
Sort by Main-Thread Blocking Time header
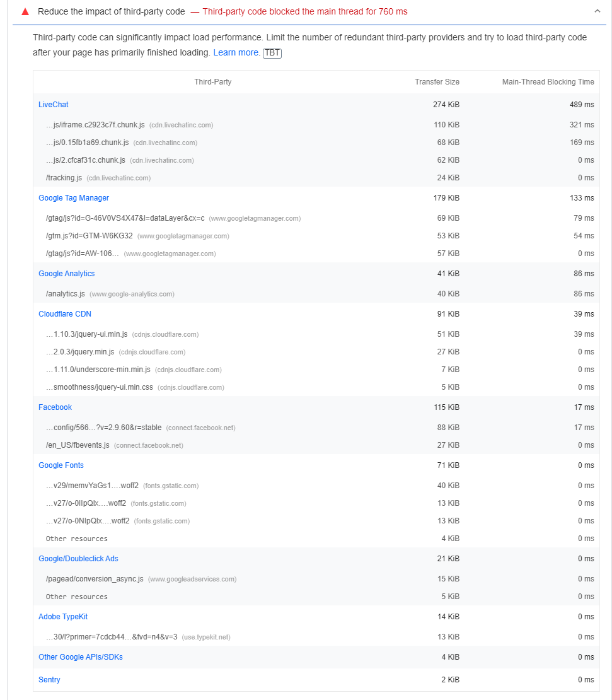click(x=547, y=81)
